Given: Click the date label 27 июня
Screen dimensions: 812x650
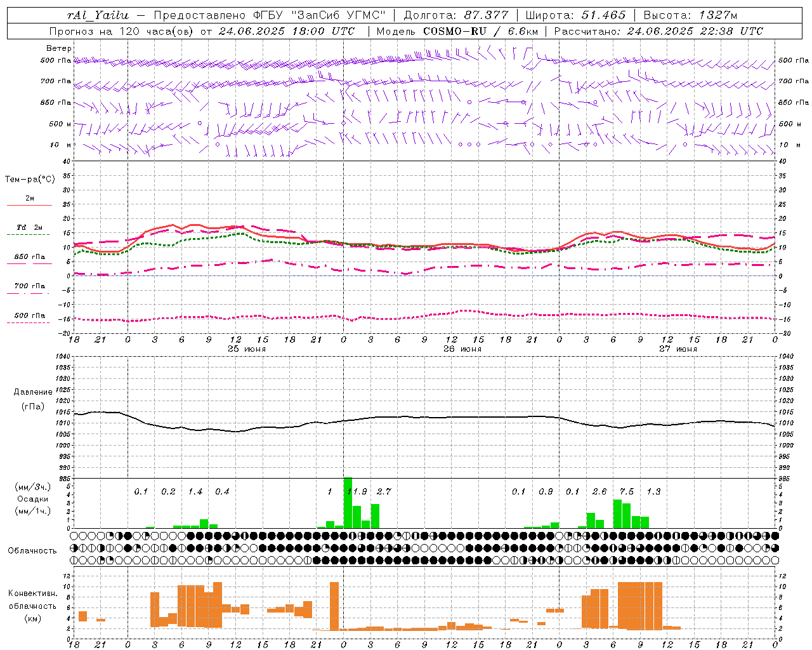Looking at the screenshot, I should tap(678, 349).
